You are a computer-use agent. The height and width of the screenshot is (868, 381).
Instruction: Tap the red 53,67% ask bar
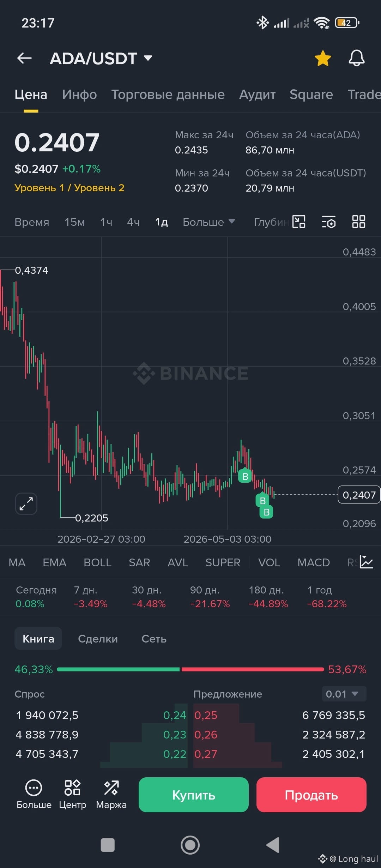[253, 669]
